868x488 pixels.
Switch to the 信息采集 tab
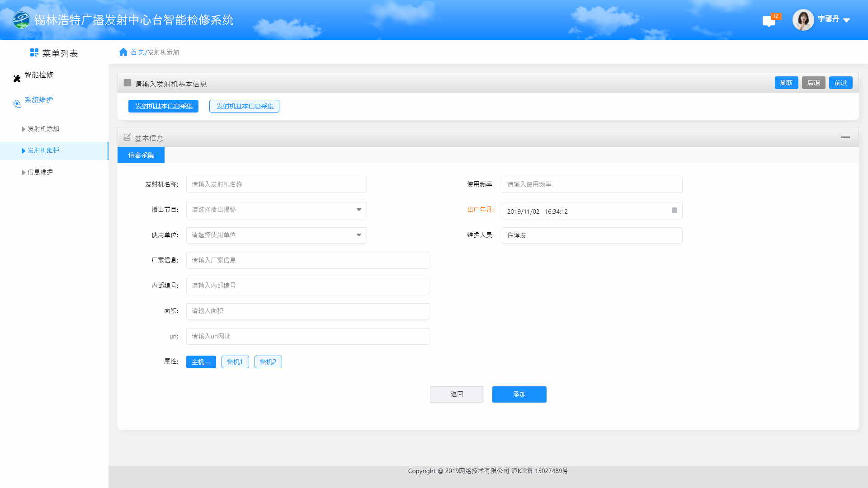pos(141,155)
